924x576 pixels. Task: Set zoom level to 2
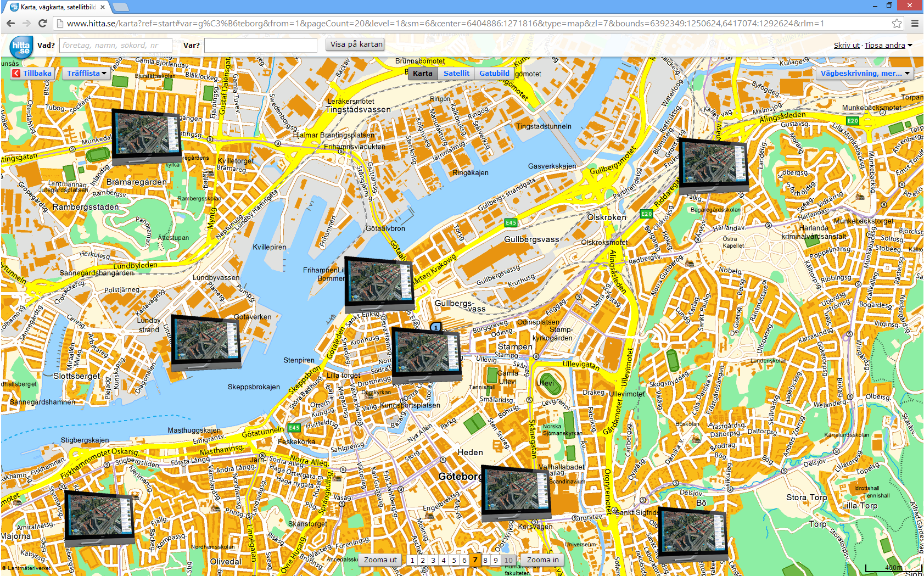423,561
